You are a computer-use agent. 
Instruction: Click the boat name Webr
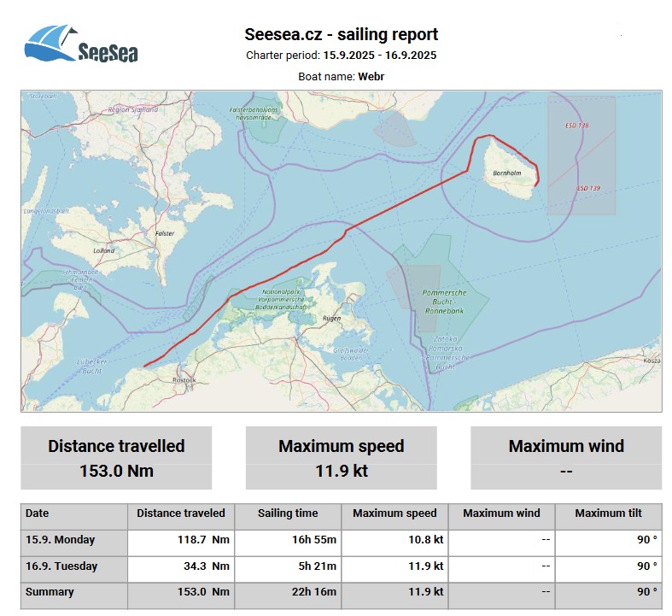coord(371,76)
